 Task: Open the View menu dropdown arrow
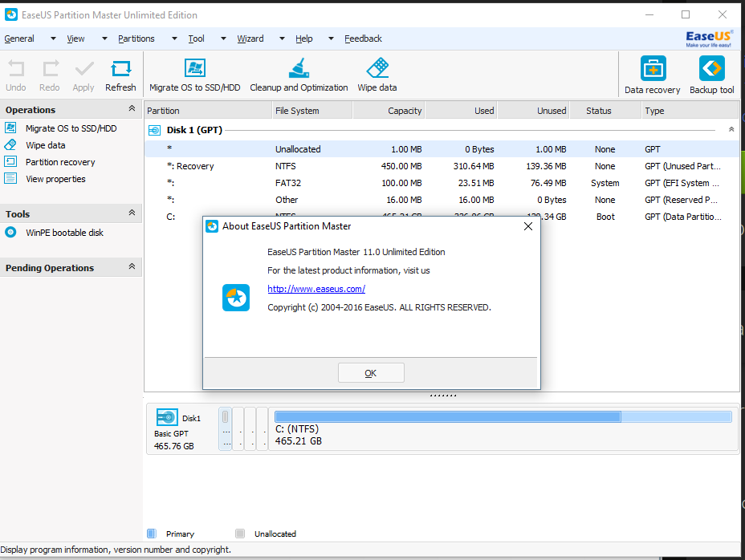click(104, 39)
